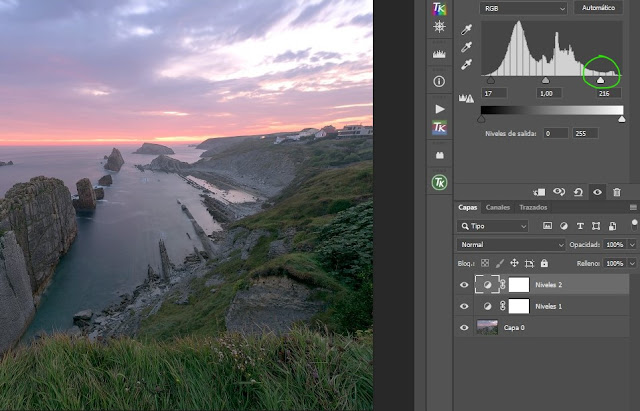This screenshot has width=640, height=411.
Task: Click the histogram warning recalculate icon
Action: 466,98
